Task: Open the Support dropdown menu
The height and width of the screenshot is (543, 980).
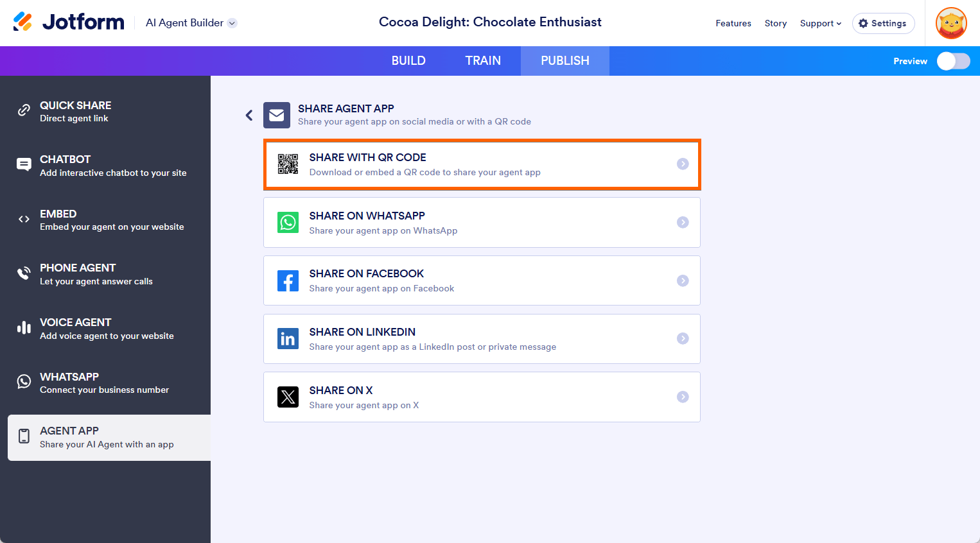Action: 820,23
